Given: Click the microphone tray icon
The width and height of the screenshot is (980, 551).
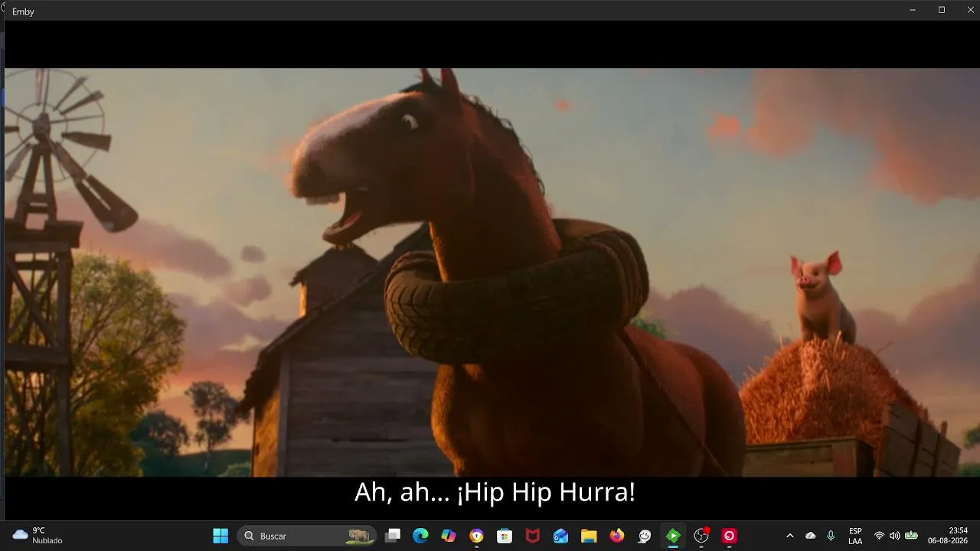Looking at the screenshot, I should (831, 536).
